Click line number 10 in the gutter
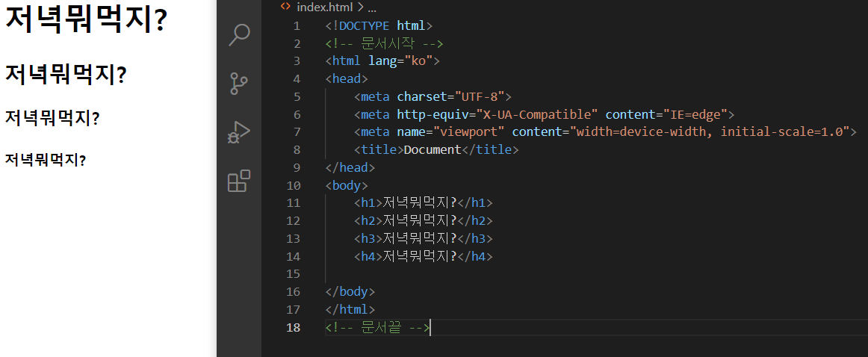Viewport: 868px width, 357px height. 294,185
